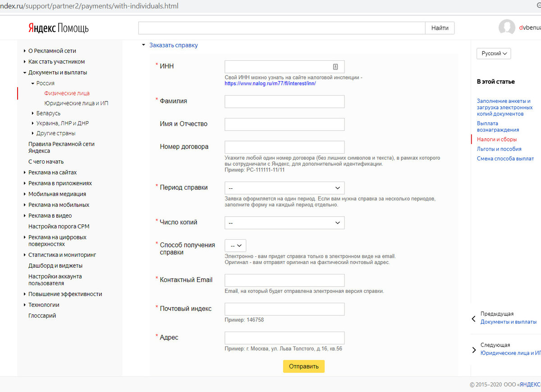Screen dimensions: 541x392
Task: Jump to Смена способа выплат link
Action: (505, 159)
